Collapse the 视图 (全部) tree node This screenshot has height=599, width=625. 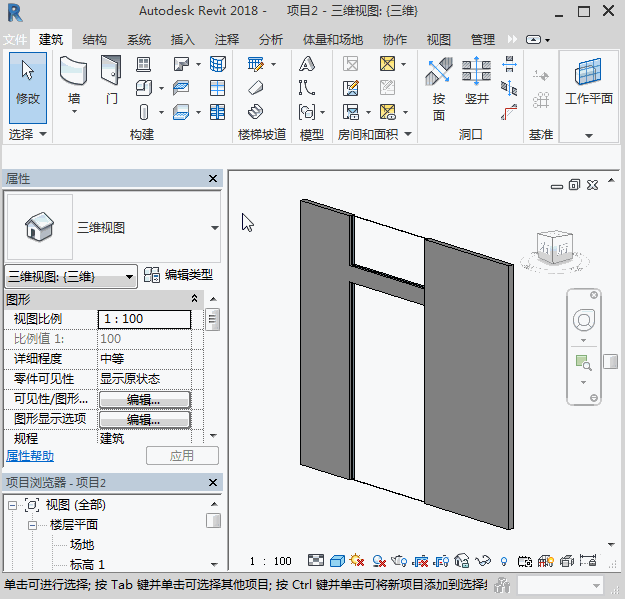coord(12,505)
